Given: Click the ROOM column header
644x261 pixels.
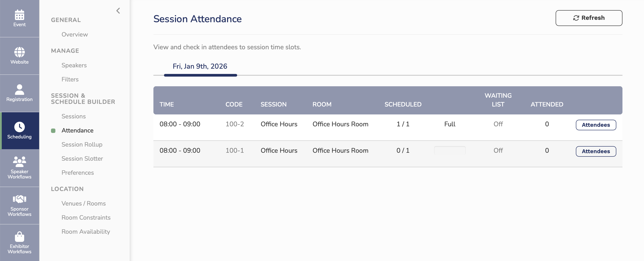Looking at the screenshot, I should (x=322, y=104).
